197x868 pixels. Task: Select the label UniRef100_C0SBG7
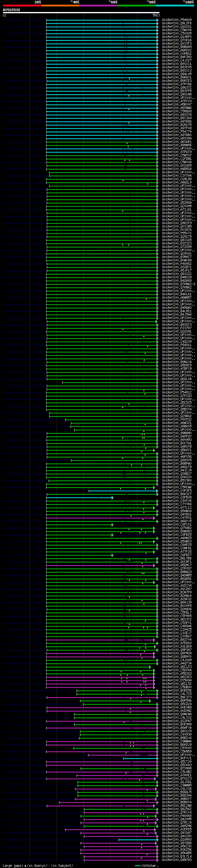point(176,636)
